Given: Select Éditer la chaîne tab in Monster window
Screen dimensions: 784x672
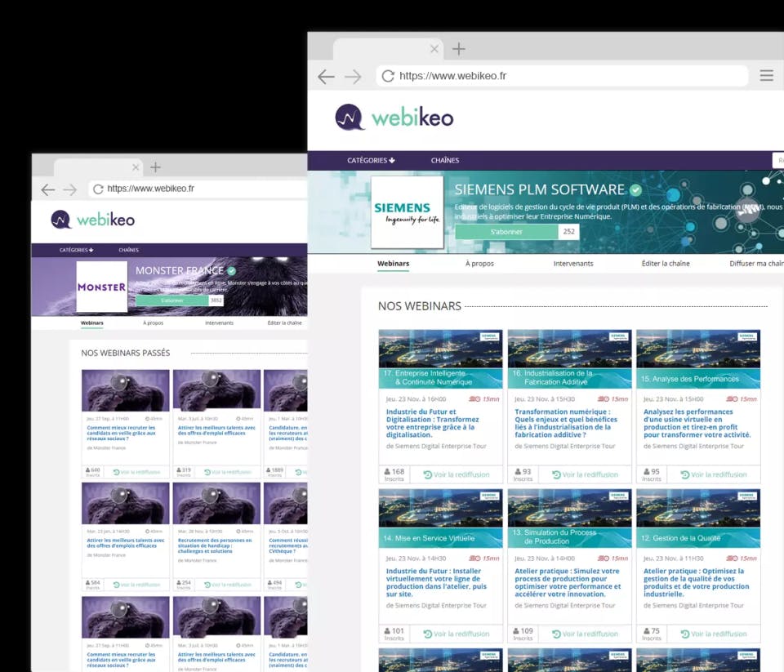Looking at the screenshot, I should (284, 323).
